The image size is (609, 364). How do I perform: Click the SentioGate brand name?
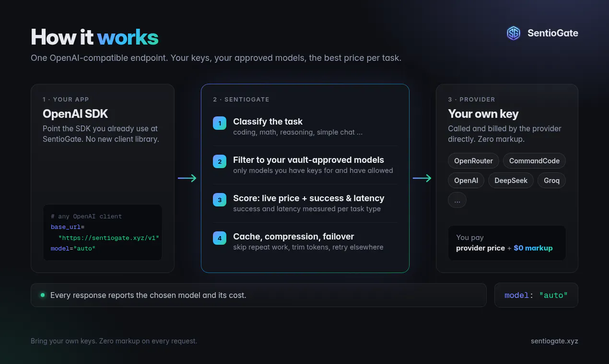[553, 33]
